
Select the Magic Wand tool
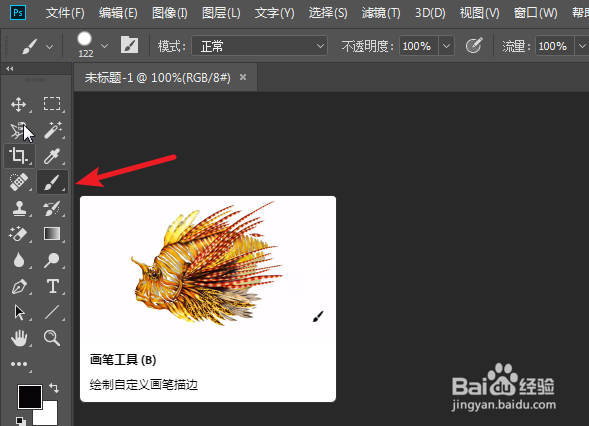(x=52, y=130)
